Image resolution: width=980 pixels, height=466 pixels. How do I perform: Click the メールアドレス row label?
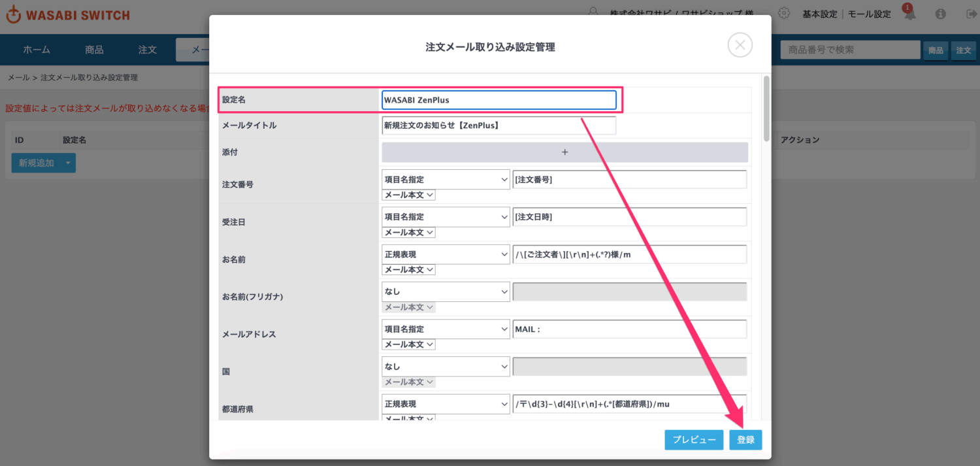pyautogui.click(x=249, y=334)
